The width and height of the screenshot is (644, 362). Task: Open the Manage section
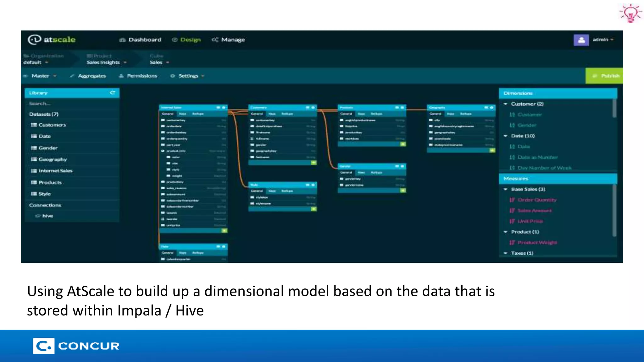(228, 40)
